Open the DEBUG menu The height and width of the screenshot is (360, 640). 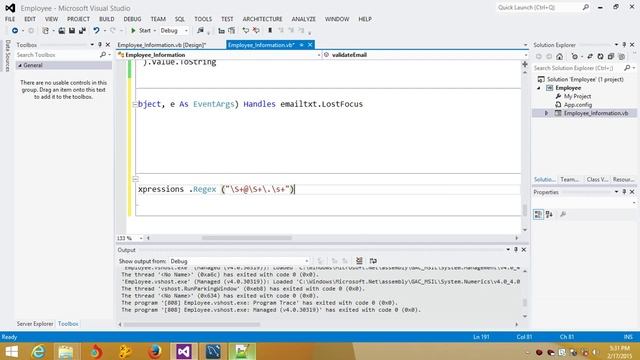pos(132,19)
